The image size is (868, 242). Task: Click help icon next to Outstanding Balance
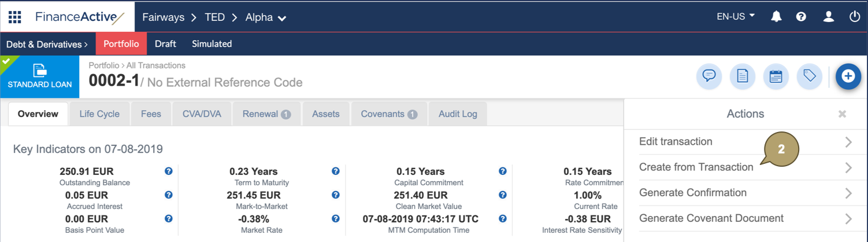[169, 171]
